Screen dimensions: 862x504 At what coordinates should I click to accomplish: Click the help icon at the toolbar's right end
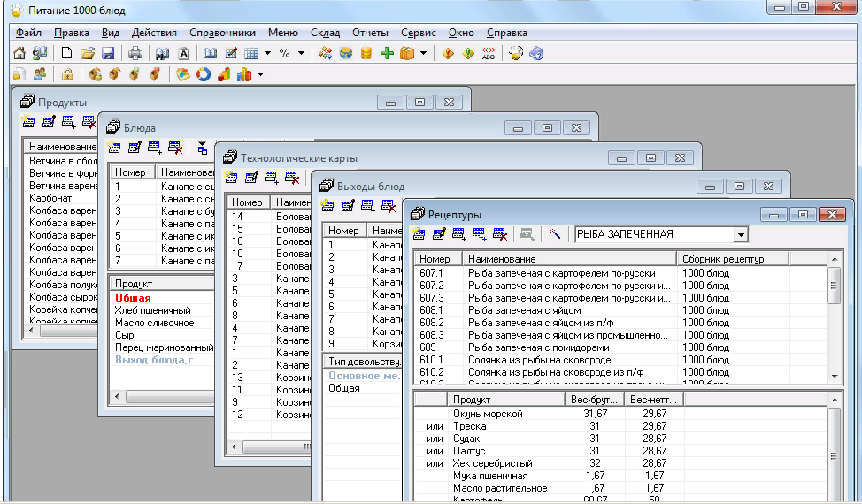pyautogui.click(x=536, y=54)
